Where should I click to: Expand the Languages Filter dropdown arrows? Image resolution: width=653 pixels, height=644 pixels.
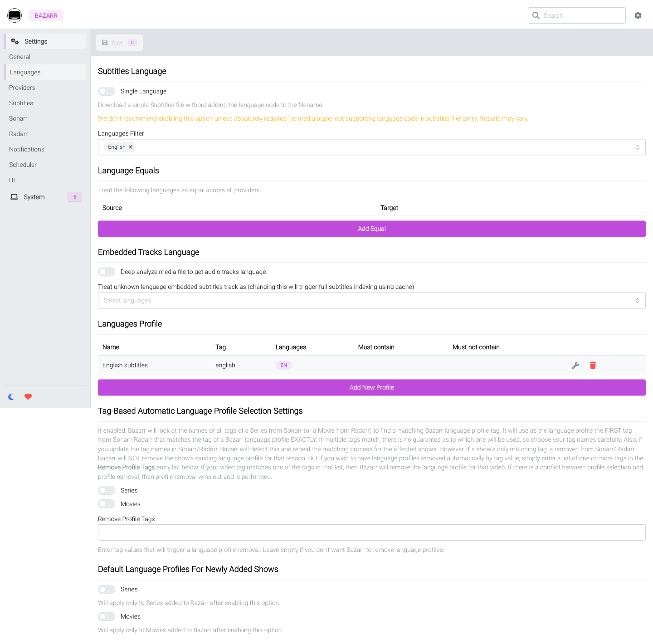tap(638, 147)
